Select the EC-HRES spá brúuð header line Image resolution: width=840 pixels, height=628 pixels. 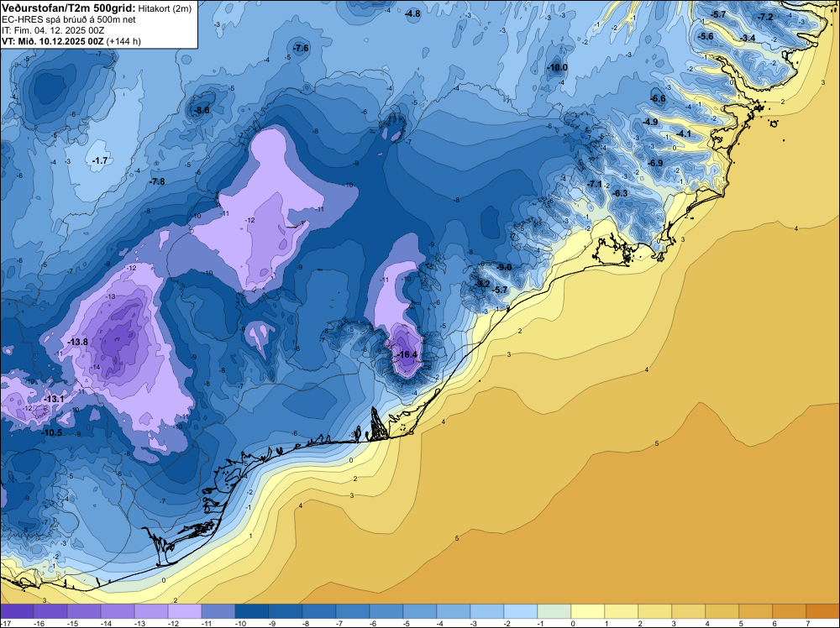click(x=67, y=20)
